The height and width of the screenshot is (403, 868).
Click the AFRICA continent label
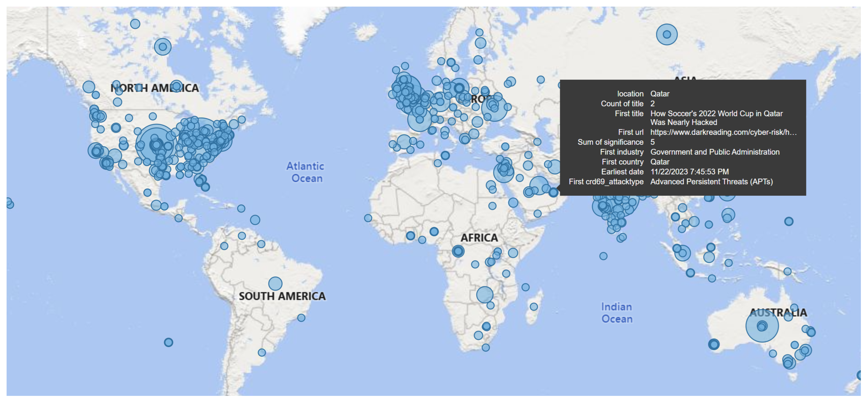click(x=479, y=238)
